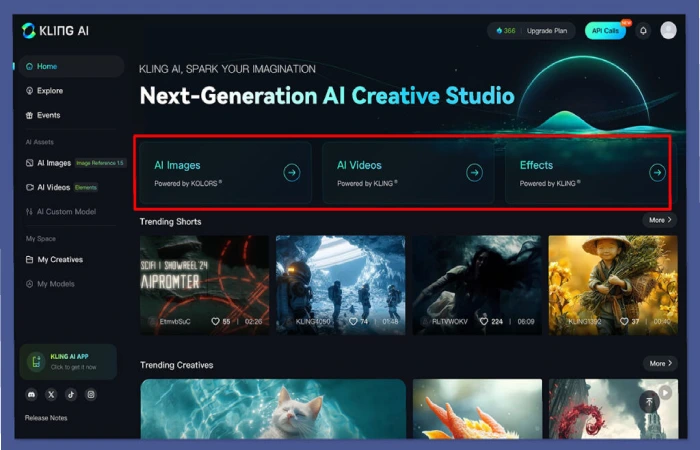
Task: Open the TikTok social icon
Action: (71, 395)
